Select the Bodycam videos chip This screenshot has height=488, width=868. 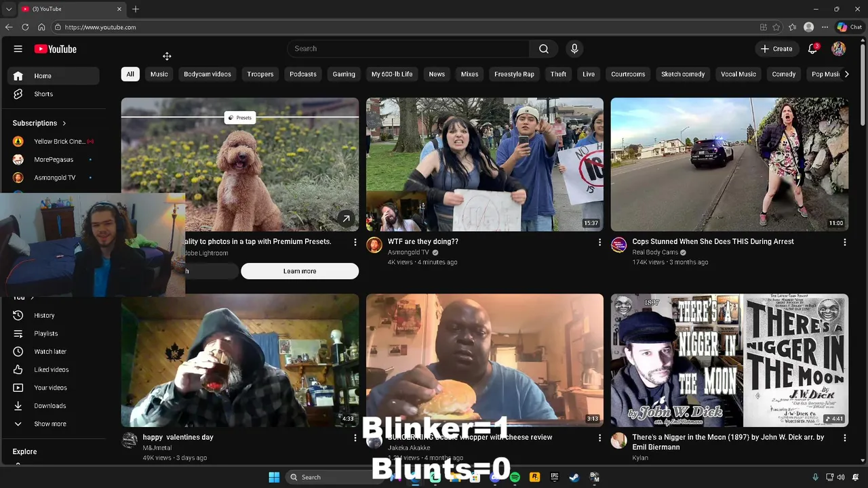(208, 74)
